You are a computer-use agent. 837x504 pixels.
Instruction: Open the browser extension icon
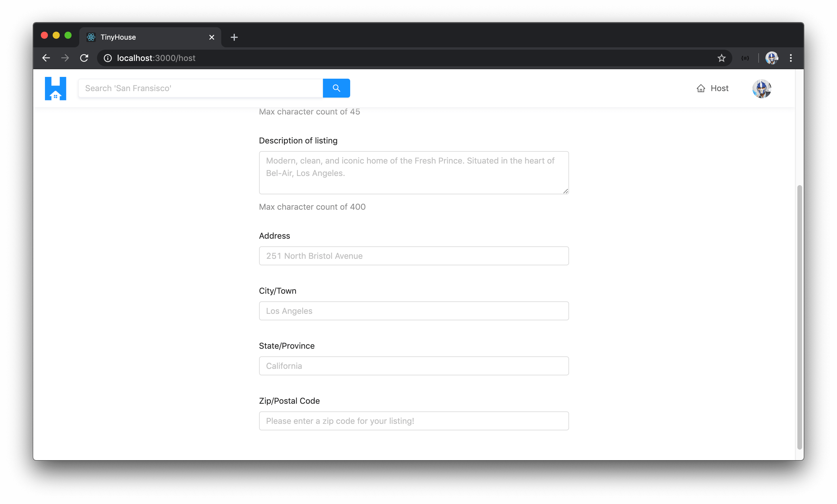tap(745, 58)
